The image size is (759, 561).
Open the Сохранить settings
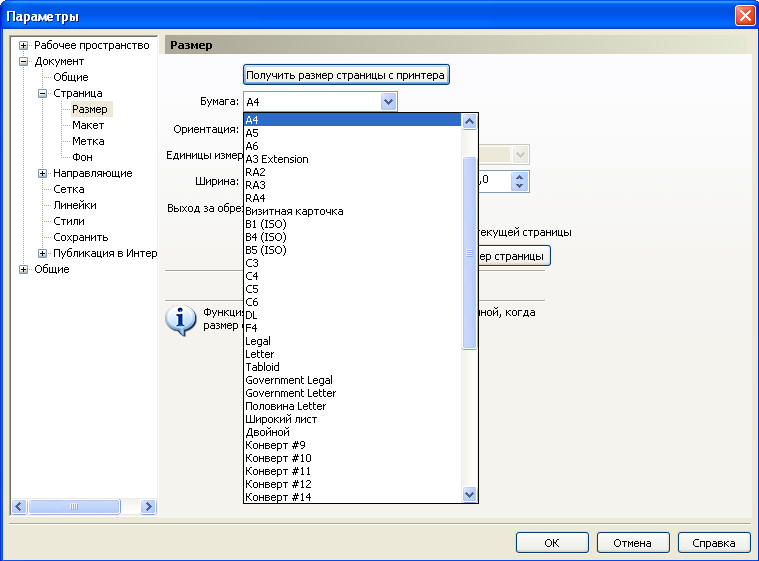[x=80, y=237]
